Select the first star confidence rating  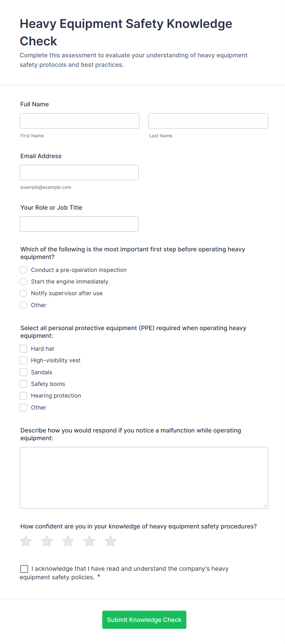tap(26, 541)
